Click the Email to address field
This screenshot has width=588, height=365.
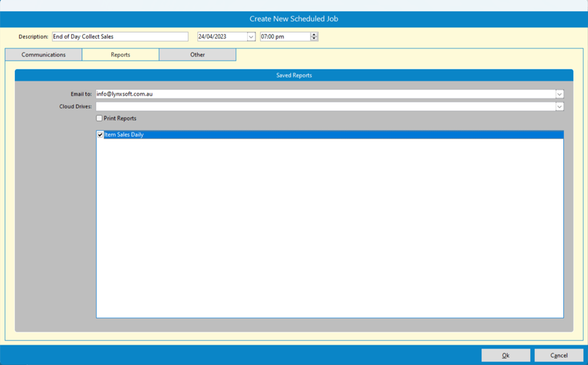[x=325, y=94]
